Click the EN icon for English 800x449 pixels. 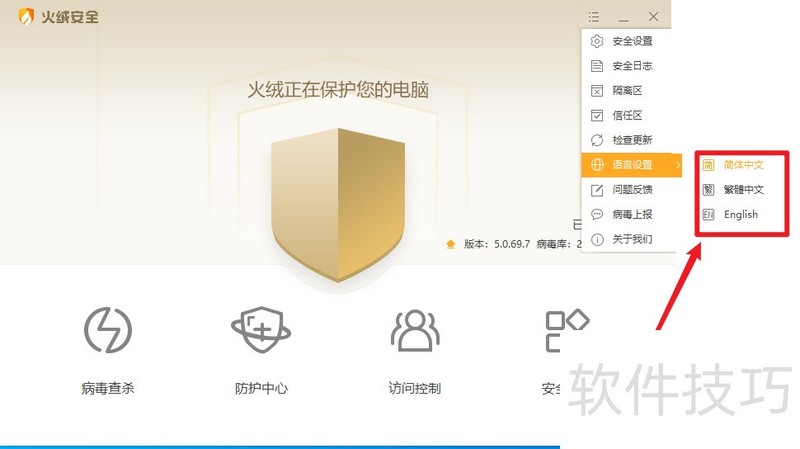click(x=708, y=215)
